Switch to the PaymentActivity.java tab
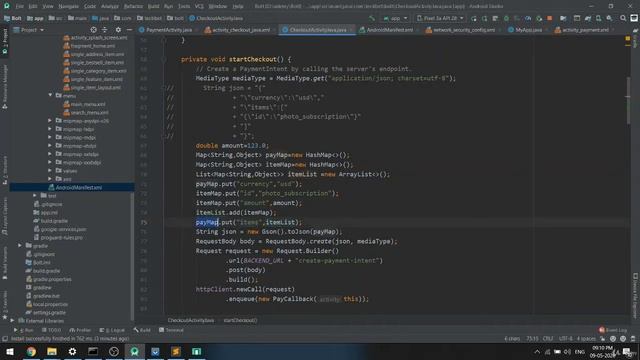This screenshot has width=640, height=360. click(168, 30)
